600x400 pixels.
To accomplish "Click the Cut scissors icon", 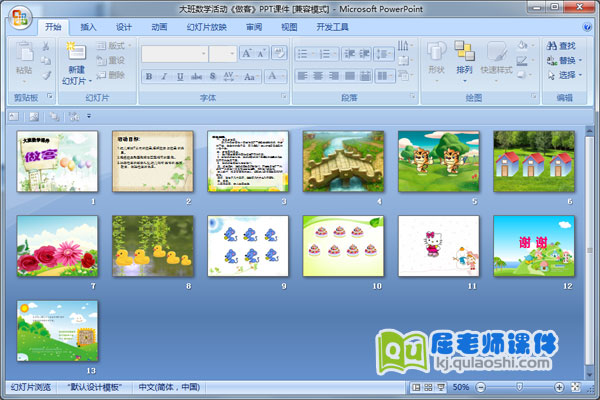I will (46, 46).
